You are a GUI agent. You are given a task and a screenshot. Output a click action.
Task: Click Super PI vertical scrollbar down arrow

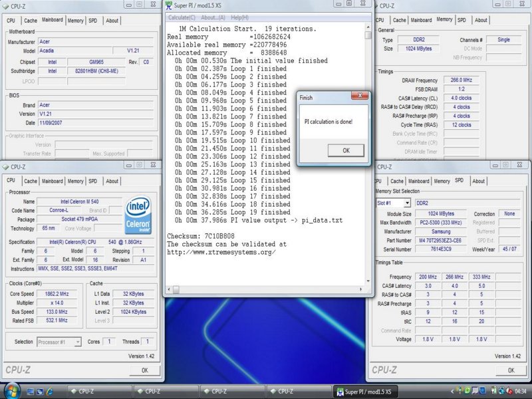point(368,281)
